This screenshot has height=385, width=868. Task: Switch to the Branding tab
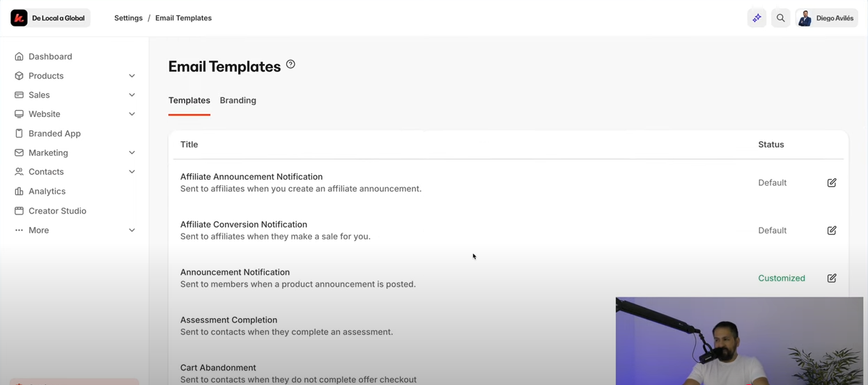(x=238, y=100)
